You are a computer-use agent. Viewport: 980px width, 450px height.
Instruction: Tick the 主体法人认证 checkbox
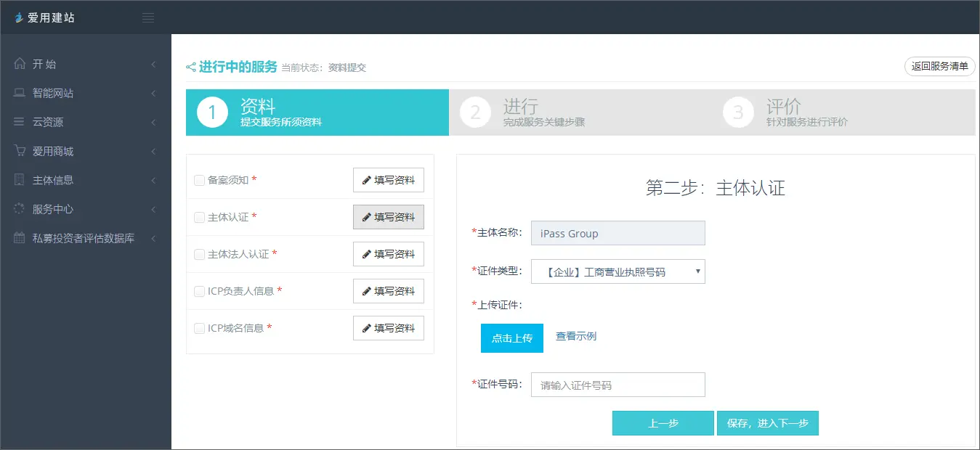click(x=199, y=254)
